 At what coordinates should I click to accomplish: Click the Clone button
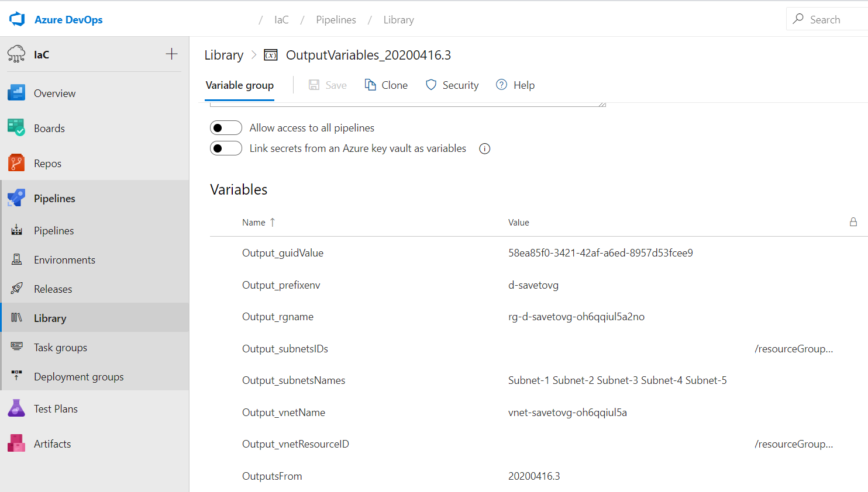click(386, 85)
